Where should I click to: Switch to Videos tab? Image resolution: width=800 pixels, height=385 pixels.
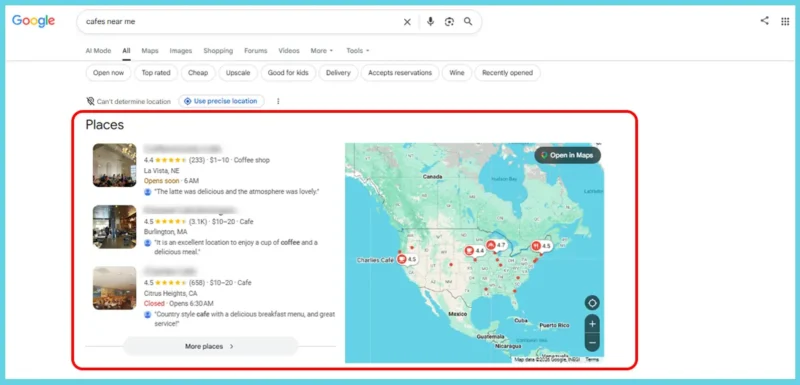coord(289,50)
